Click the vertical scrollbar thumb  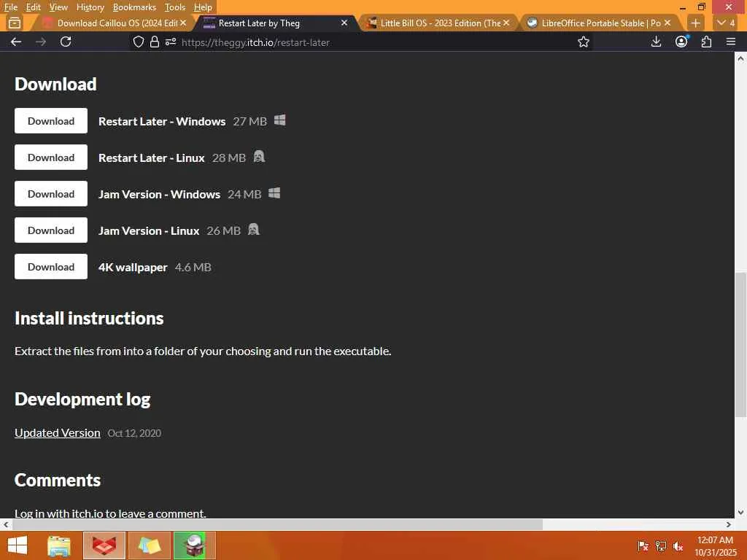[x=740, y=345]
